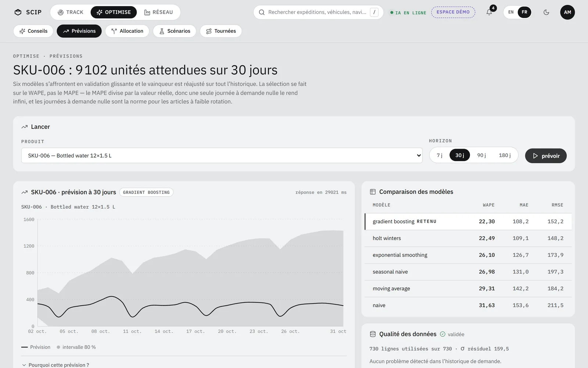Open the OPTIMISE module tab
Viewport: 588px width, 368px height.
pyautogui.click(x=114, y=12)
